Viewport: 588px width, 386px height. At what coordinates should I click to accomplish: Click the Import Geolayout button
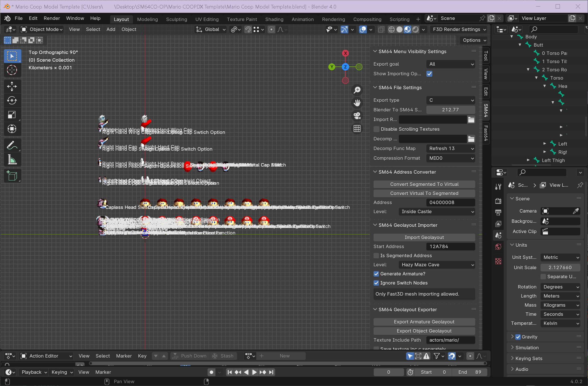(x=424, y=238)
